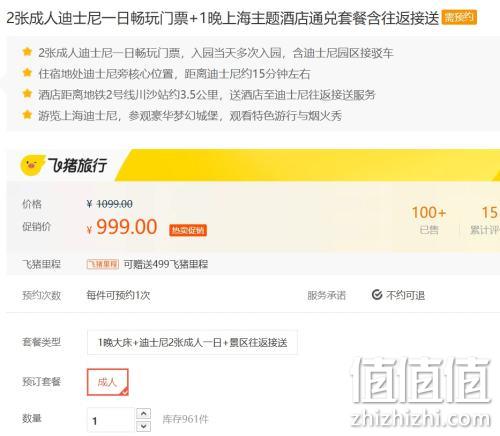Open the 累计评价 review count

tap(485, 220)
